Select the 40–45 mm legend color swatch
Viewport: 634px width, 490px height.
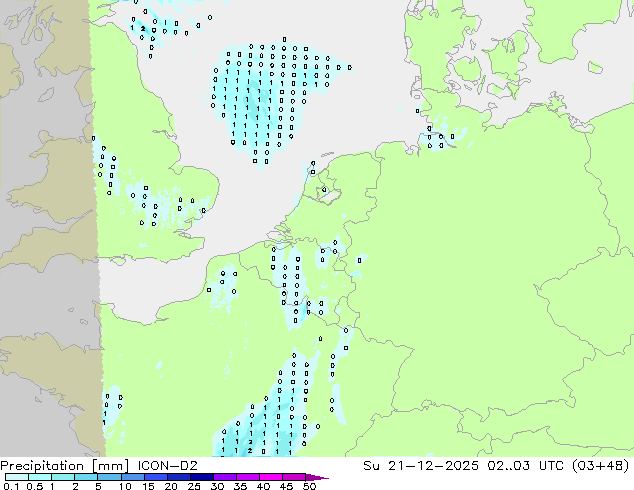(x=271, y=477)
